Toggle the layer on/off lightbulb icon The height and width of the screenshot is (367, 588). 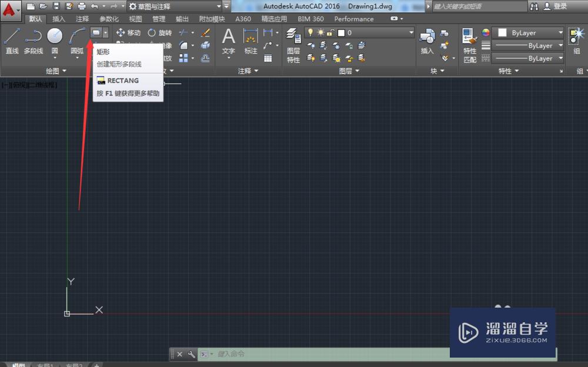310,33
